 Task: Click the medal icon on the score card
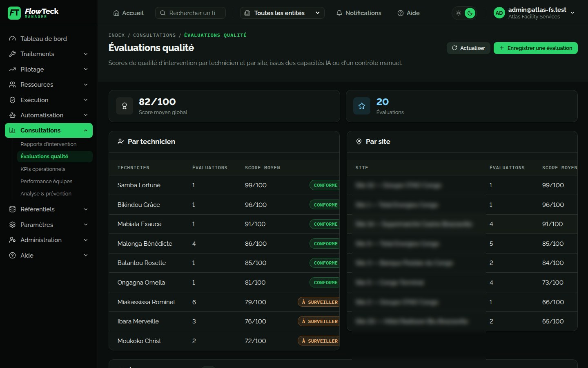tap(125, 106)
